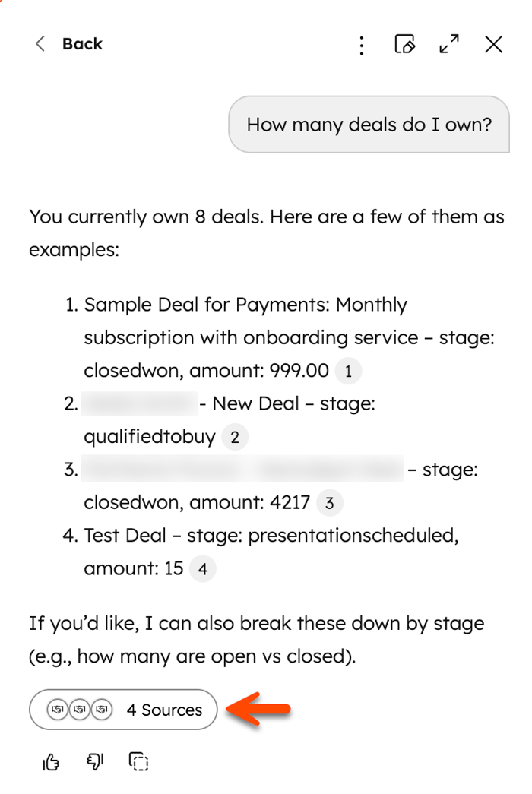The image size is (532, 794).
Task: Go back using the Back arrow
Action: tap(40, 44)
